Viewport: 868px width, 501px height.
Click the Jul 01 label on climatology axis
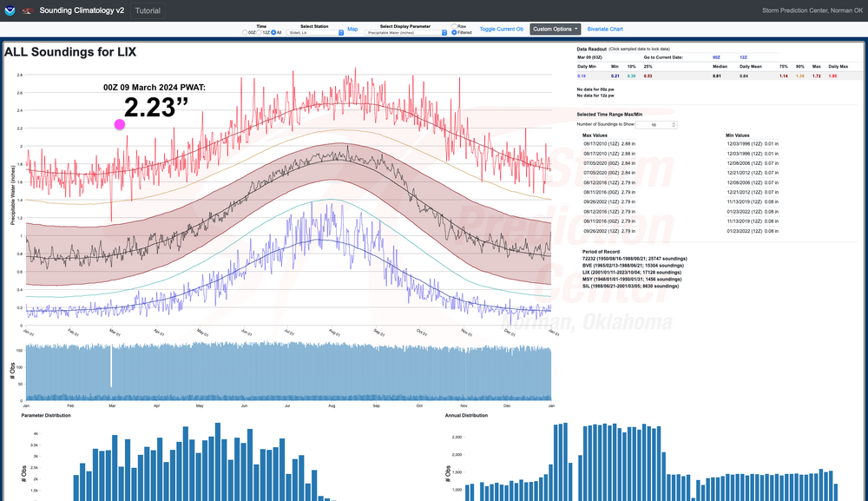[290, 333]
